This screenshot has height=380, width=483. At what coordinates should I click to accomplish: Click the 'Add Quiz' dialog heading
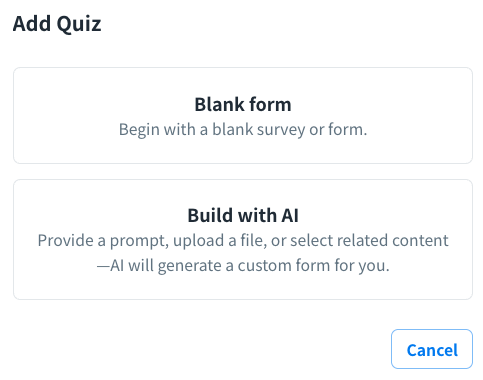[x=57, y=24]
